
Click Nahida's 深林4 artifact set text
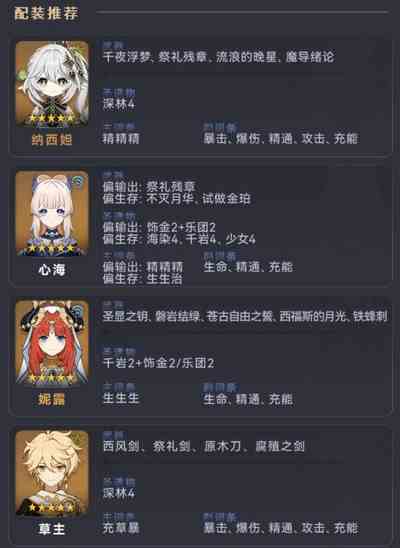coord(119,104)
